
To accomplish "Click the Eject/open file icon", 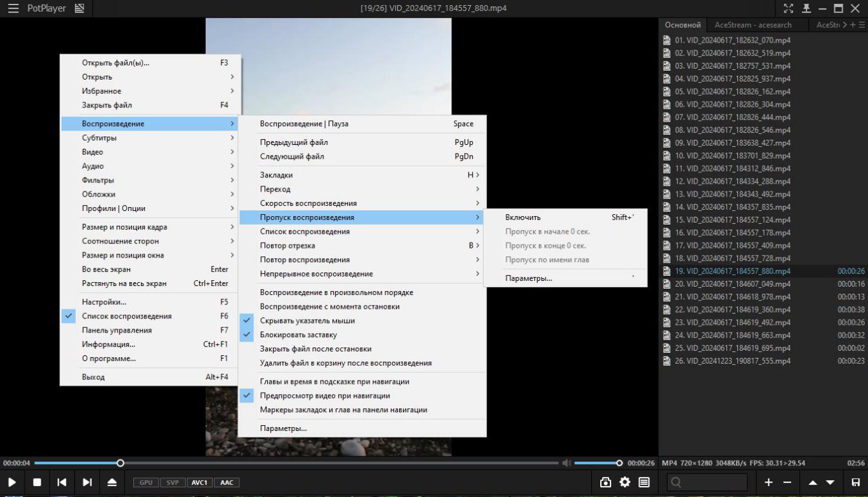I will coord(112,482).
